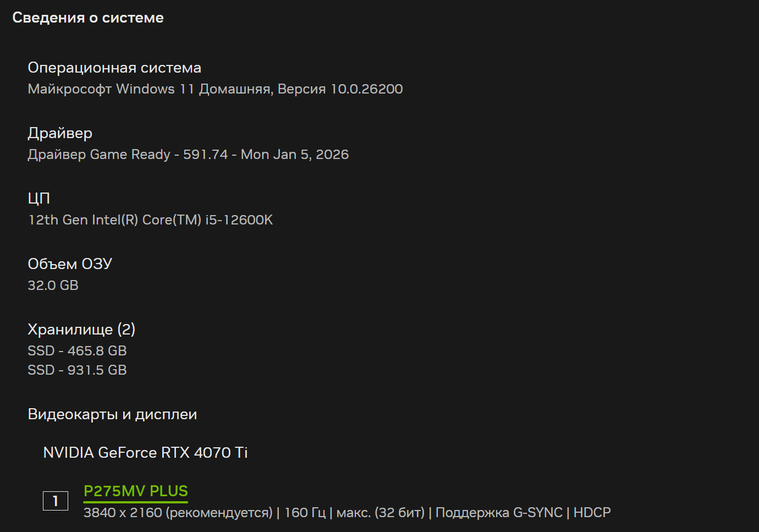Image resolution: width=759 pixels, height=532 pixels.
Task: Click the "Поддержка G-SYNC" text
Action: 499,513
